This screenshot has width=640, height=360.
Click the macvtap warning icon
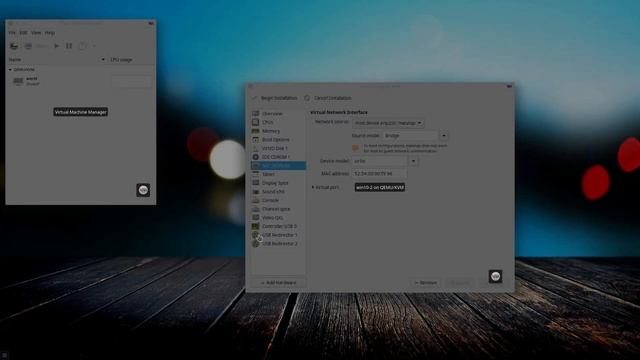[356, 148]
